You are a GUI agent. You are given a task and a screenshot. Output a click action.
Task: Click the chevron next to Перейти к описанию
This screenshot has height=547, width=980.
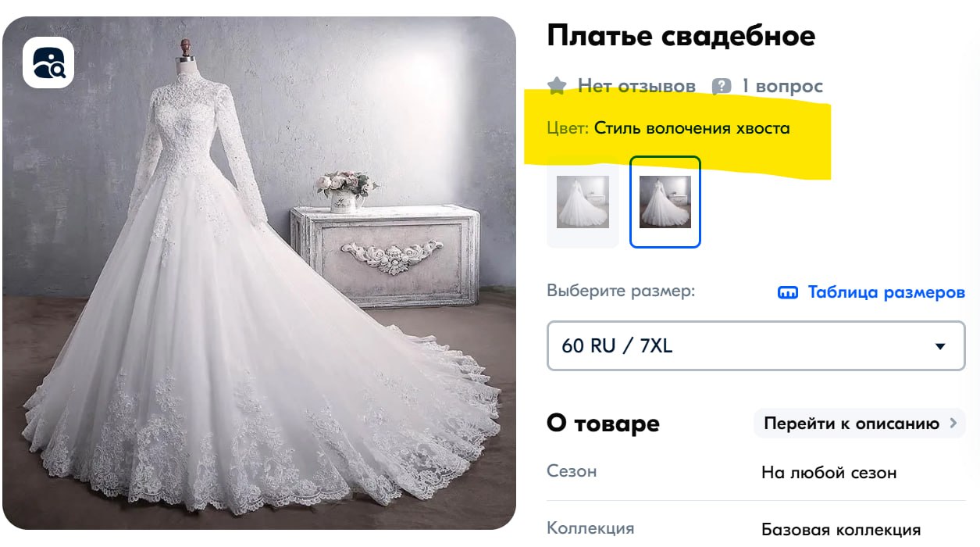click(953, 424)
